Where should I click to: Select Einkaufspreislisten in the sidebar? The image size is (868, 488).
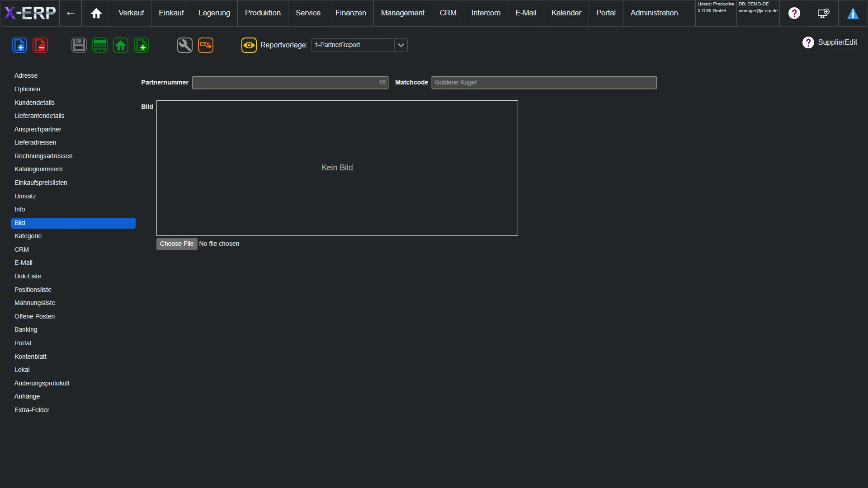coord(73,183)
